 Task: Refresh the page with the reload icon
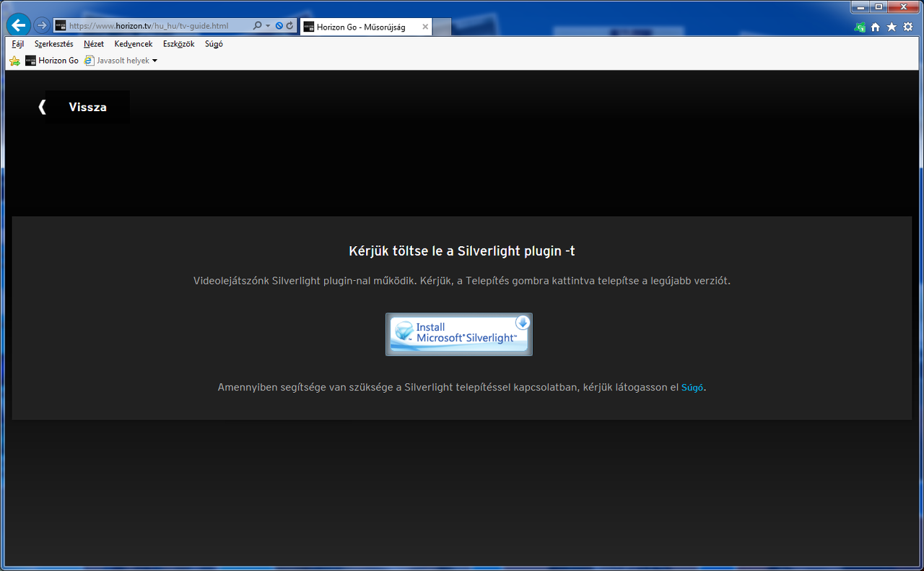click(289, 26)
